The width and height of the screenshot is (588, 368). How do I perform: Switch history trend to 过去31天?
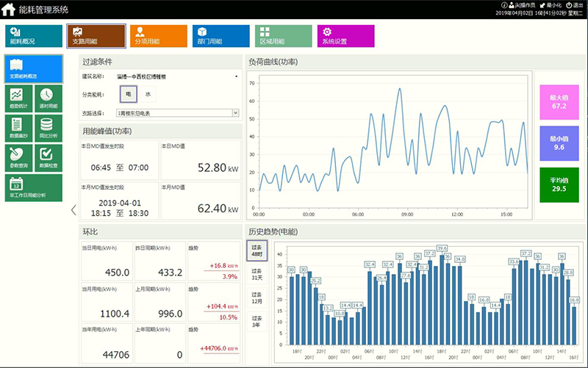[x=257, y=276]
